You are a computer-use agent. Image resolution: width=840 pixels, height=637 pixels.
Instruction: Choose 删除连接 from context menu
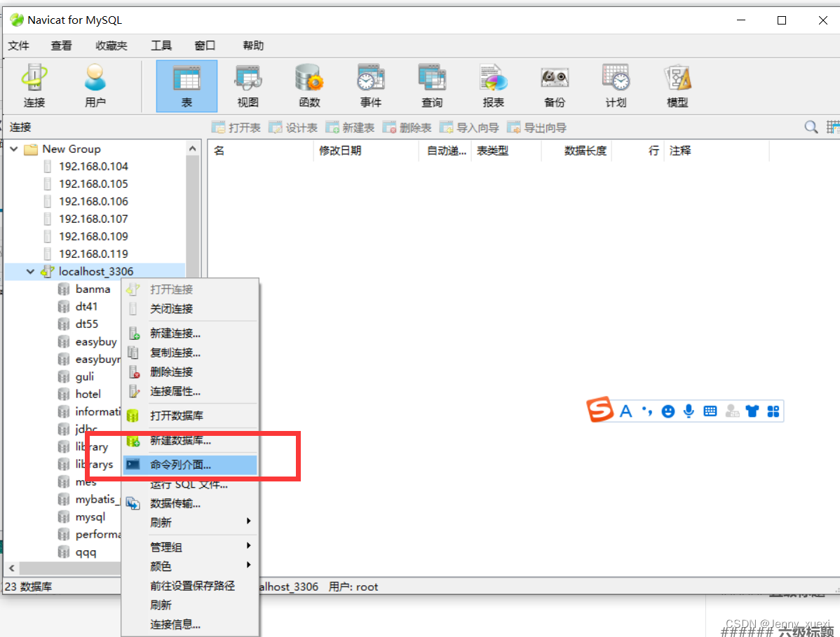pyautogui.click(x=190, y=372)
